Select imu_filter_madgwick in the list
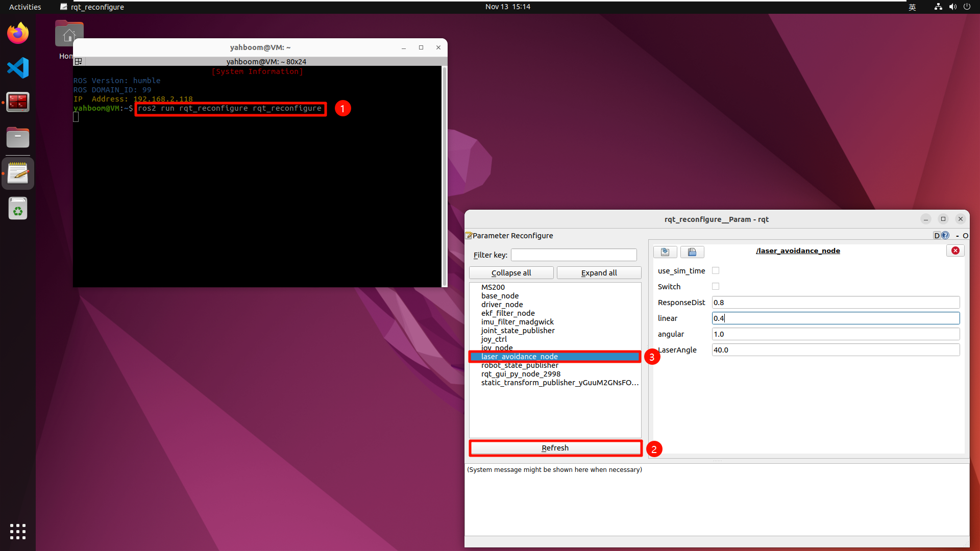980x551 pixels. tap(555, 322)
